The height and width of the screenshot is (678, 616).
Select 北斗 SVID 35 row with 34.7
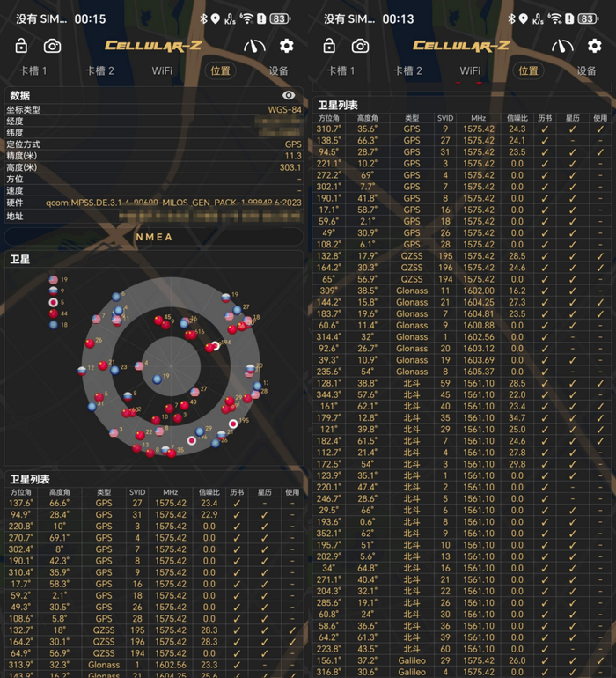[461, 417]
